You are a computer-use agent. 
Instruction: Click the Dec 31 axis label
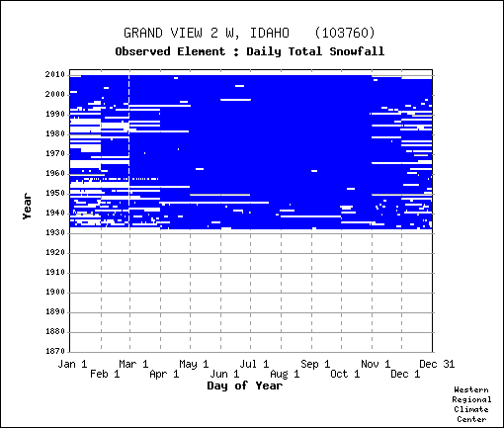[x=437, y=364]
